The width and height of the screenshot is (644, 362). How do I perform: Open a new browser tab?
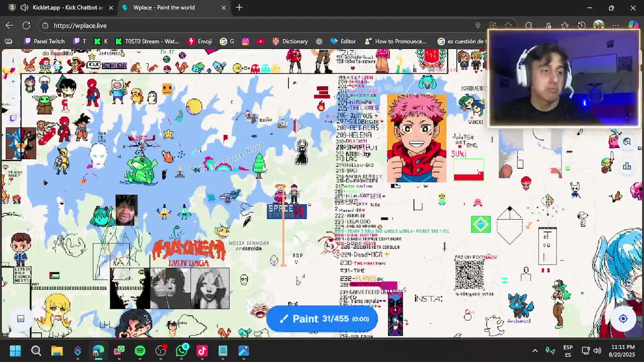pos(239,8)
